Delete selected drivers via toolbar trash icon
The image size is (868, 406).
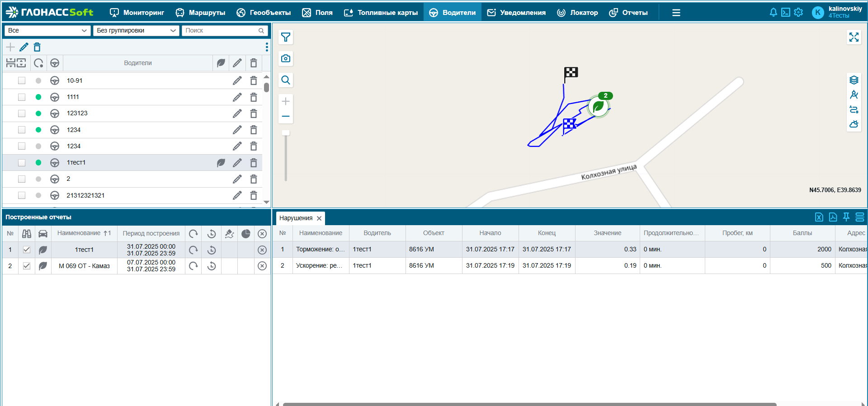pos(37,47)
